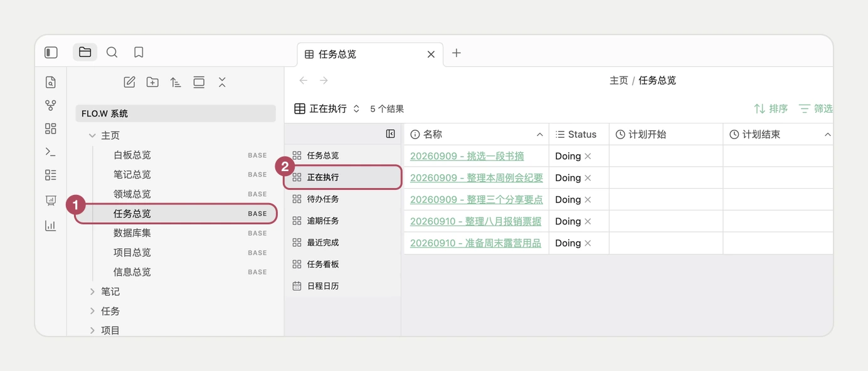Image resolution: width=868 pixels, height=371 pixels.
Task: Click the 排序 sort button
Action: click(771, 108)
